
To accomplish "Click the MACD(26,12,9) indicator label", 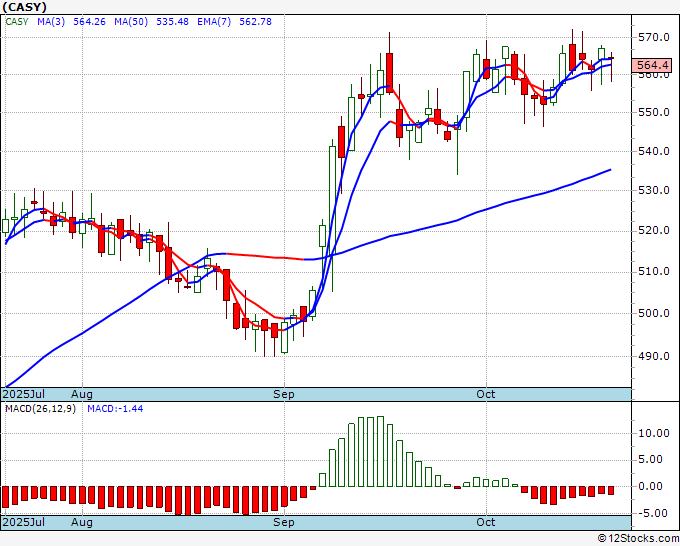I will (40, 409).
